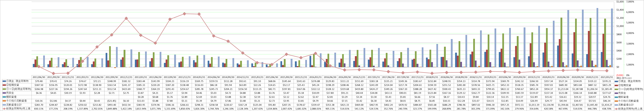Select inventory value $24.76 under 2021/03/31
This screenshot has height=111, width=644.
point(607,97)
